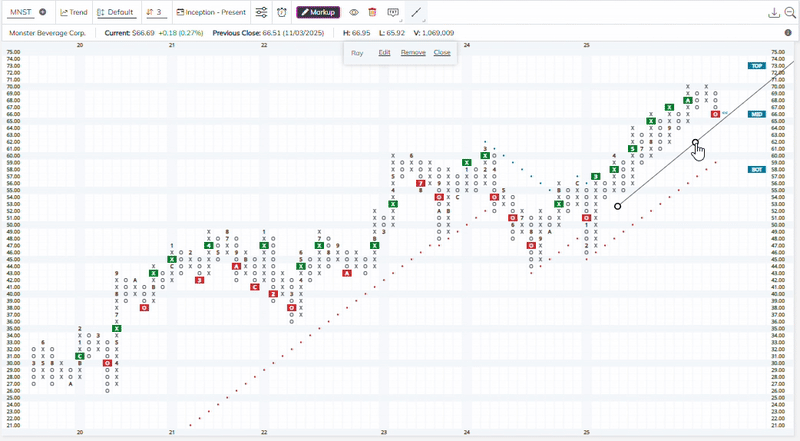The width and height of the screenshot is (800, 441).
Task: Click Edit in the Ray popup
Action: (x=384, y=53)
